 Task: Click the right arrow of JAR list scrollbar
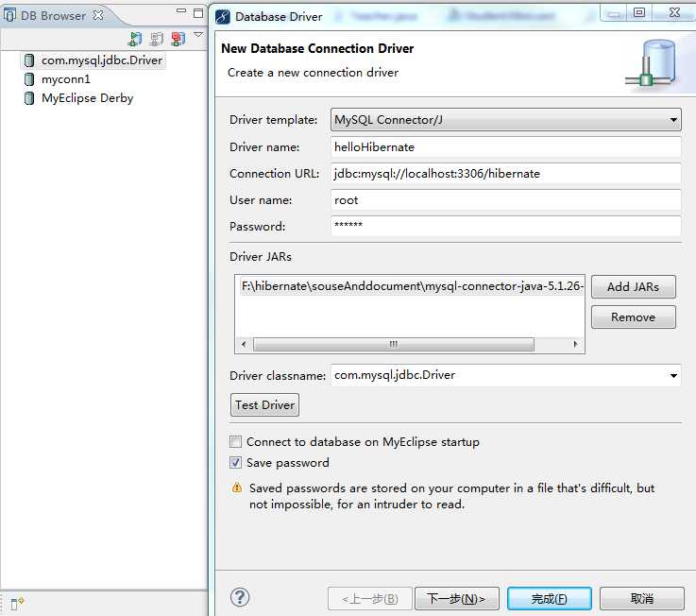tap(575, 344)
